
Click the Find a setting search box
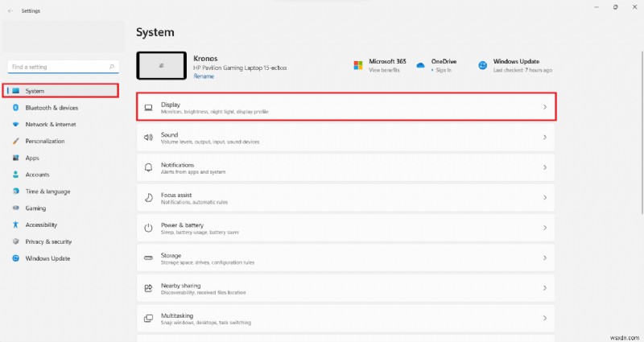click(64, 67)
